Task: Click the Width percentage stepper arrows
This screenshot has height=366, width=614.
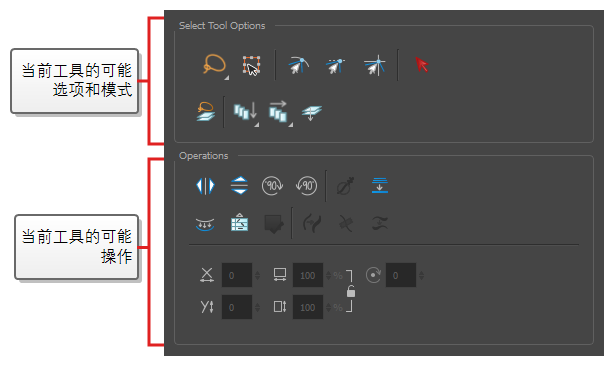Action: click(x=328, y=275)
